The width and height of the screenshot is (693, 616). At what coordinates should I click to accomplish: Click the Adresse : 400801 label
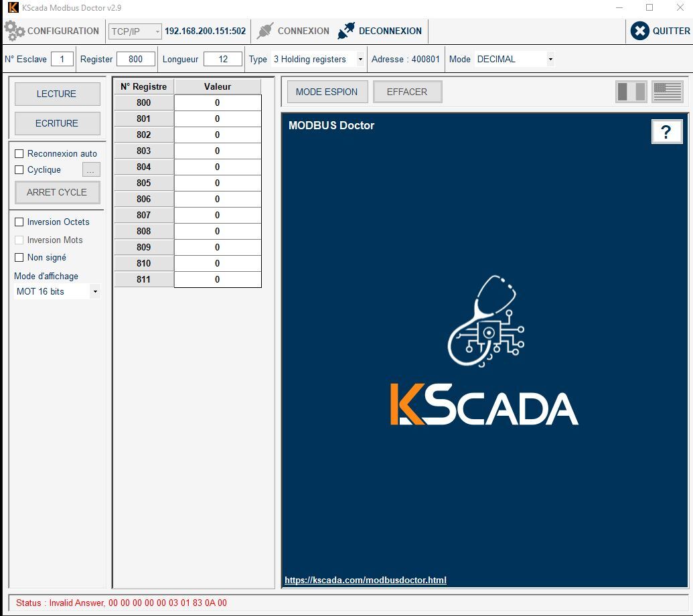click(406, 59)
